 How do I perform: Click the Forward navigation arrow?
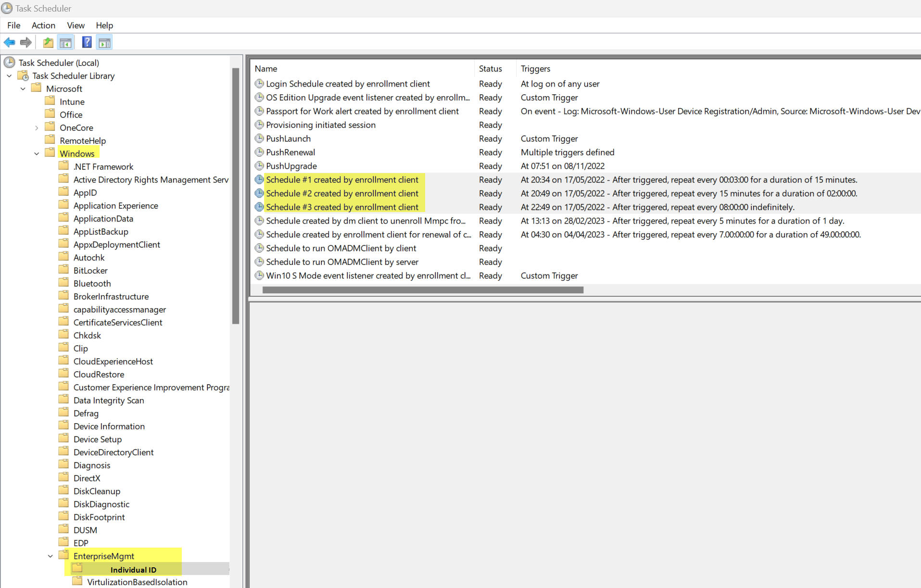coord(25,42)
